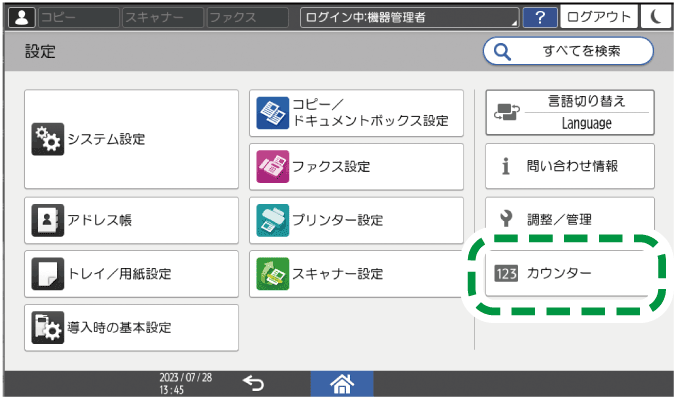Open the トレイ/用紙設定 label
This screenshot has height=400, width=675.
point(120,274)
